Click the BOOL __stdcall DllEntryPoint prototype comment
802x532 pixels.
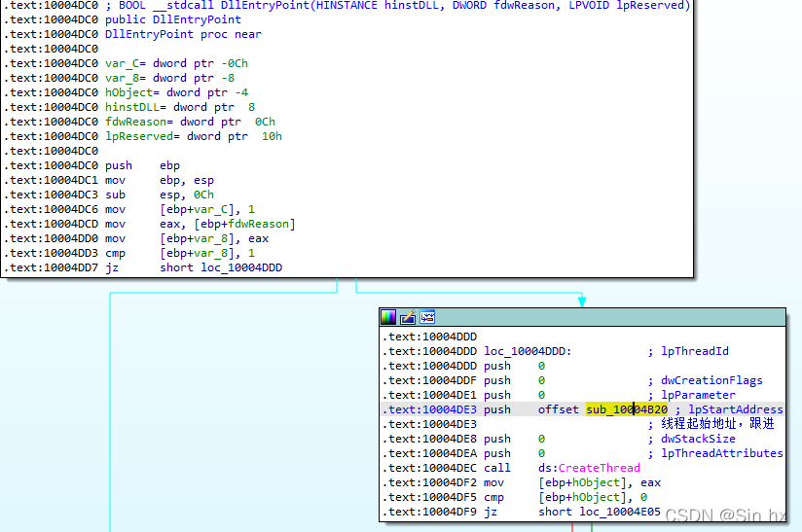click(x=397, y=6)
